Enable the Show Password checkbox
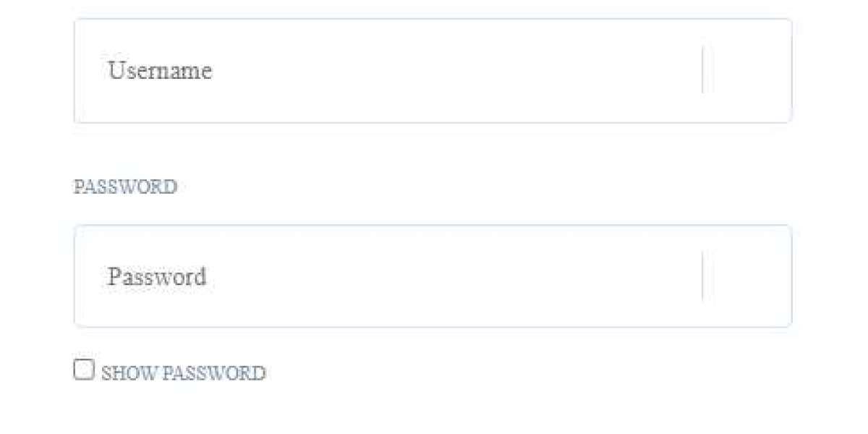The height and width of the screenshot is (434, 868). (84, 370)
